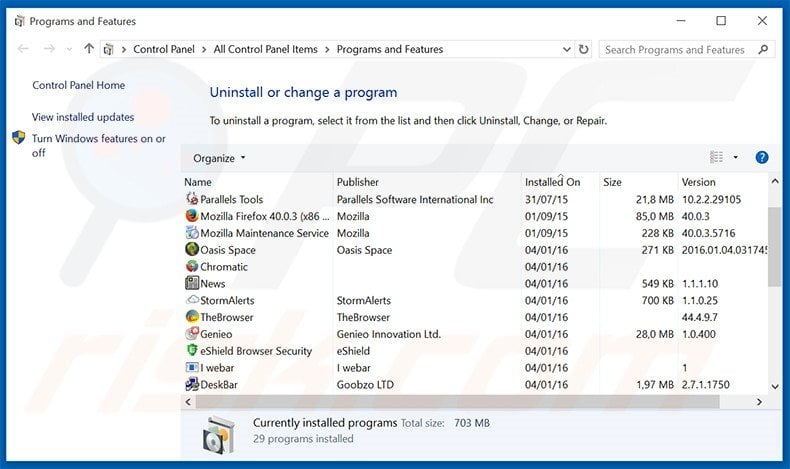Viewport: 790px width, 469px height.
Task: Sort by Publisher column header
Action: coord(358,182)
